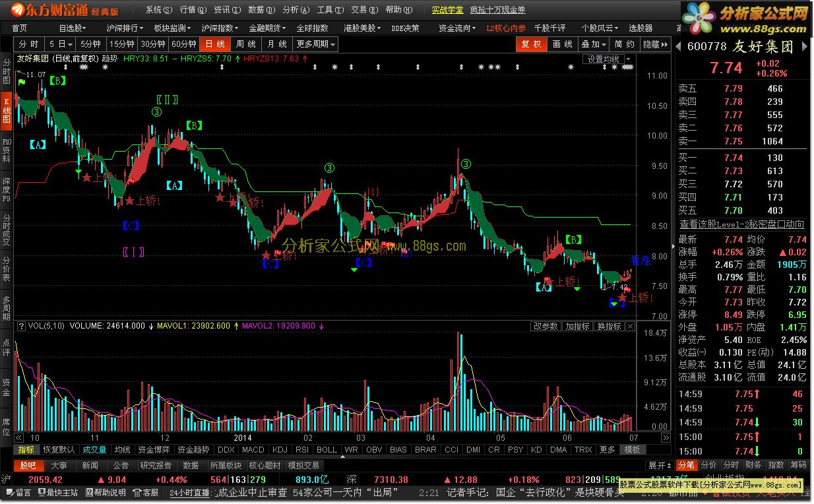Click the 模板 template button

[631, 450]
